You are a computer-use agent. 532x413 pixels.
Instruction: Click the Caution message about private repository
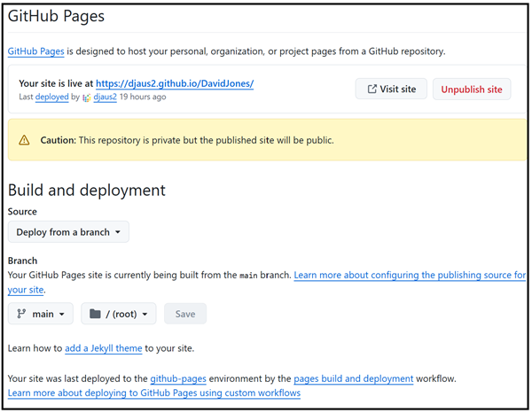pyautogui.click(x=187, y=140)
